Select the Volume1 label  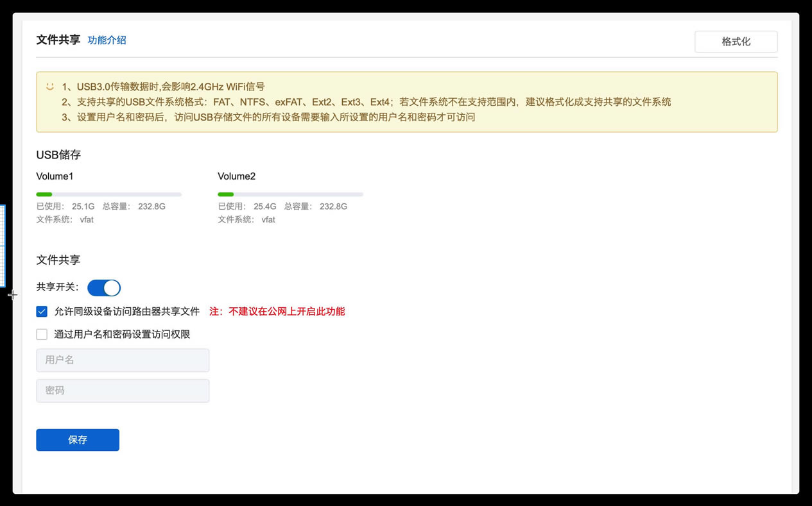click(55, 176)
